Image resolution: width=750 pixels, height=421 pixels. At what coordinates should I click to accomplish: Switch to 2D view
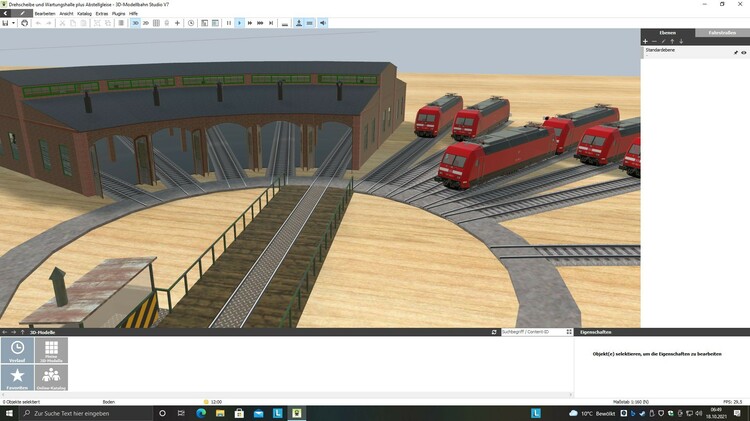coord(145,23)
